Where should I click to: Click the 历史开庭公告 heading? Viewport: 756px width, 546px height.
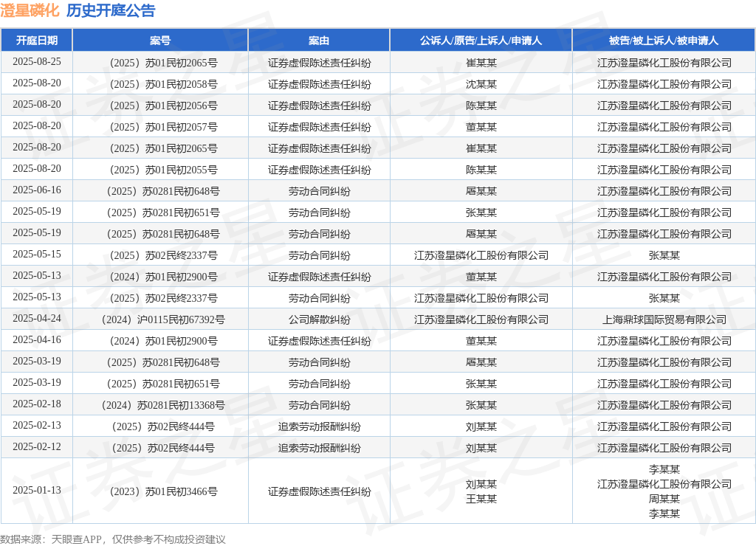(111, 10)
